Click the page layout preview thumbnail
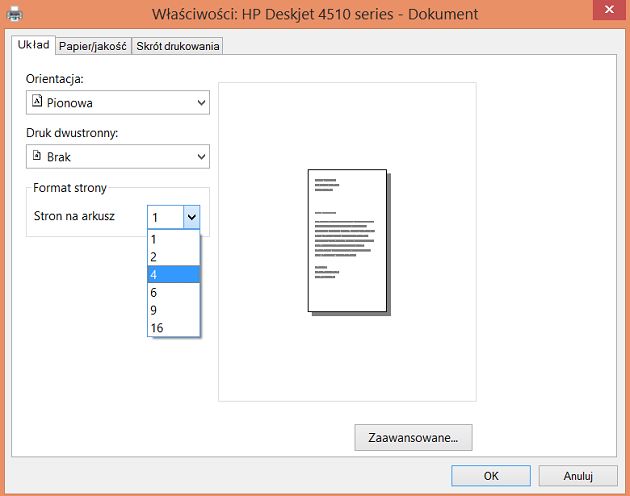 [x=349, y=242]
